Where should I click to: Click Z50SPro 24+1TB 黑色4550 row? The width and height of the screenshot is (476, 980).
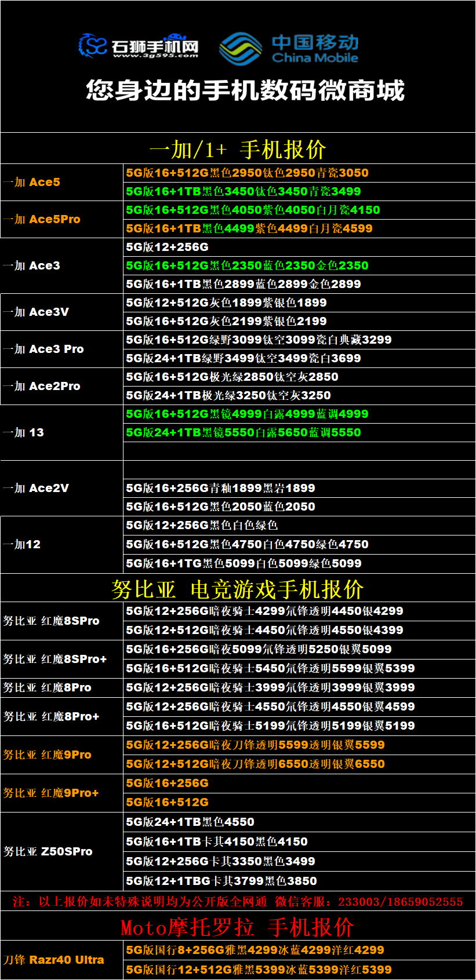tap(299, 822)
